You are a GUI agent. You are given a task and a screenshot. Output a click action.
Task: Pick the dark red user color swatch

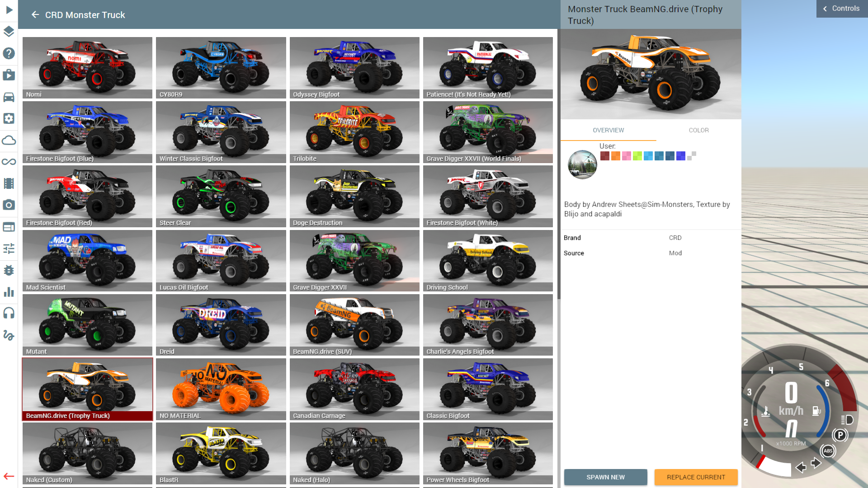pyautogui.click(x=604, y=156)
